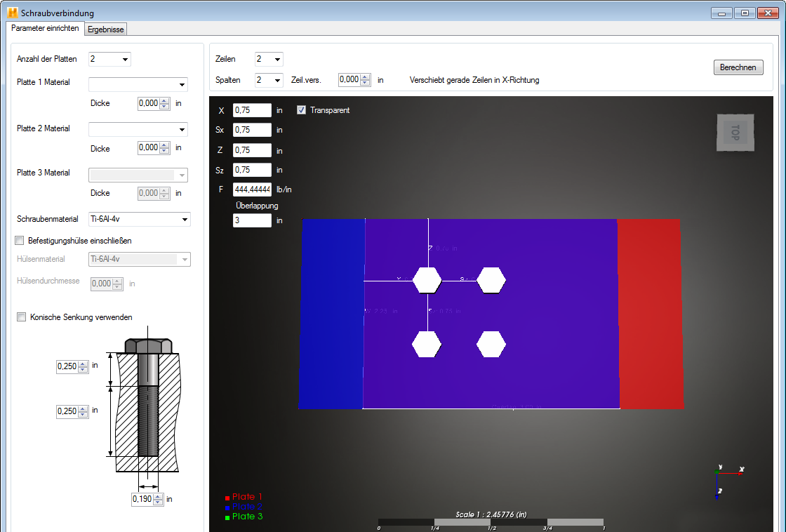This screenshot has height=532, width=786.
Task: Open the Spalten dropdown
Action: point(269,80)
